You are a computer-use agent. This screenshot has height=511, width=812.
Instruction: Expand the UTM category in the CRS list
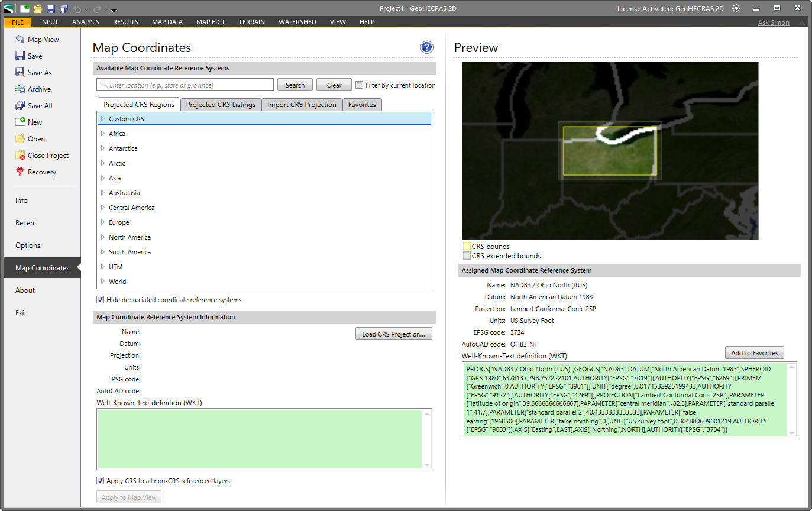[104, 267]
